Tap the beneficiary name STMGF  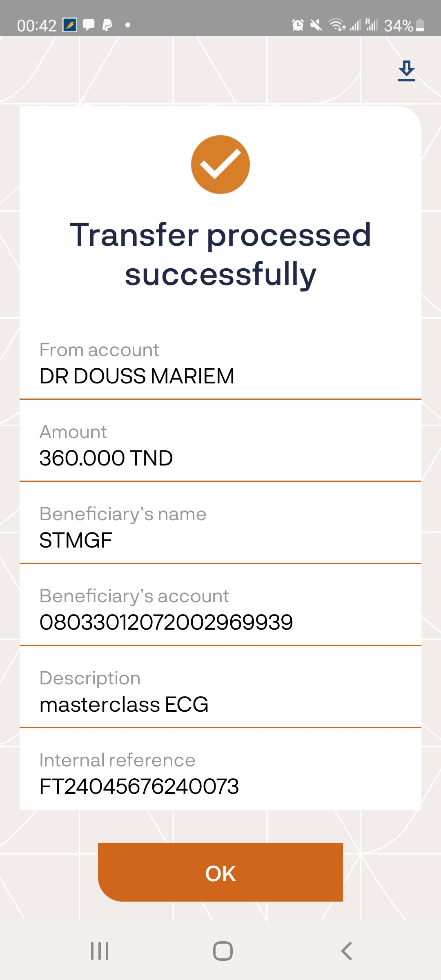point(76,540)
